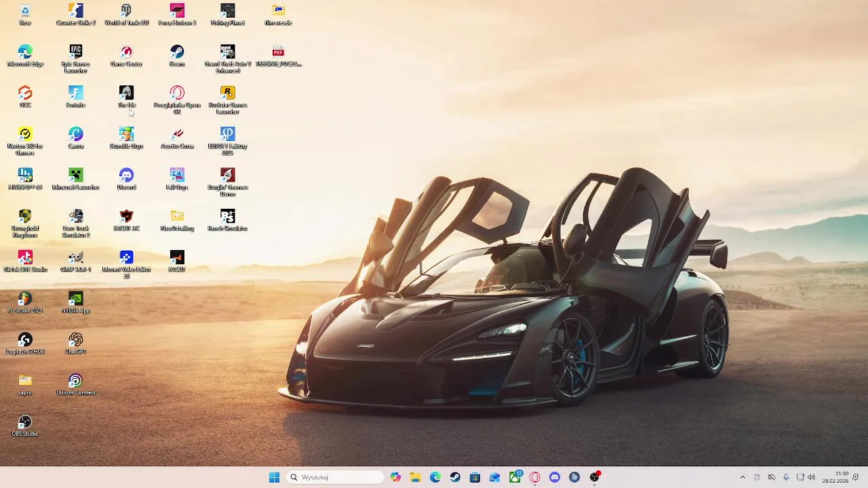Select the Stronghold Kingdoms shortcut
Image resolution: width=868 pixels, height=488 pixels.
(x=25, y=224)
